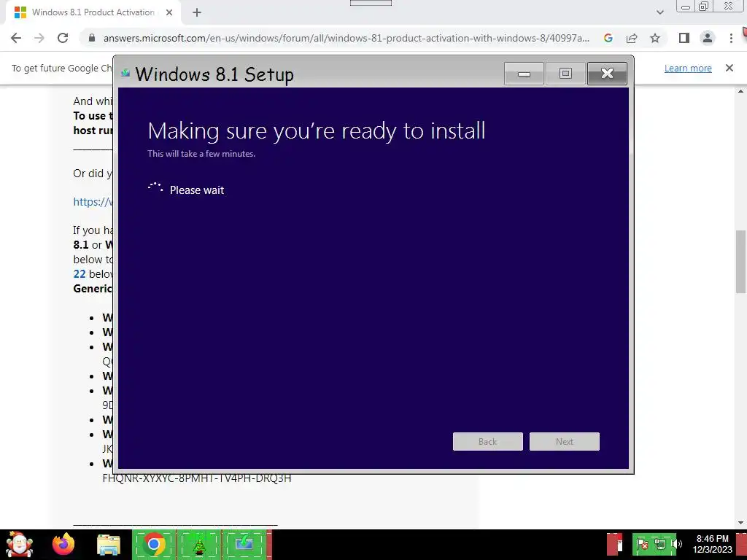Open the Christmas tree app in taskbar
Viewport: 747px width, 560px height.
coord(198,545)
